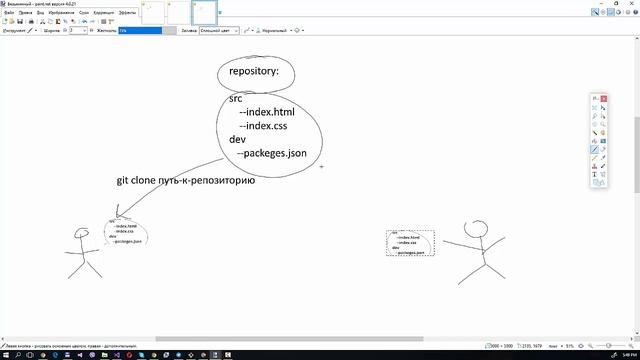This screenshot has height=360, width=640.
Task: Open the Help icon at top right
Action: point(636,12)
